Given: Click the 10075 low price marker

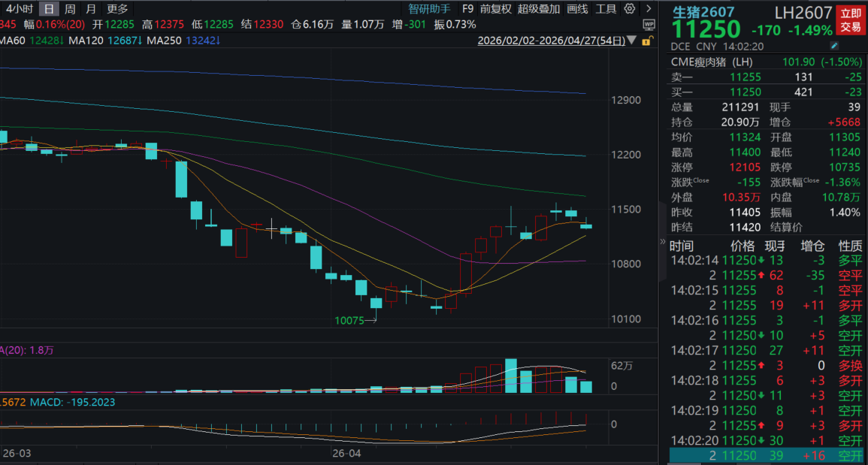Looking at the screenshot, I should [x=349, y=321].
